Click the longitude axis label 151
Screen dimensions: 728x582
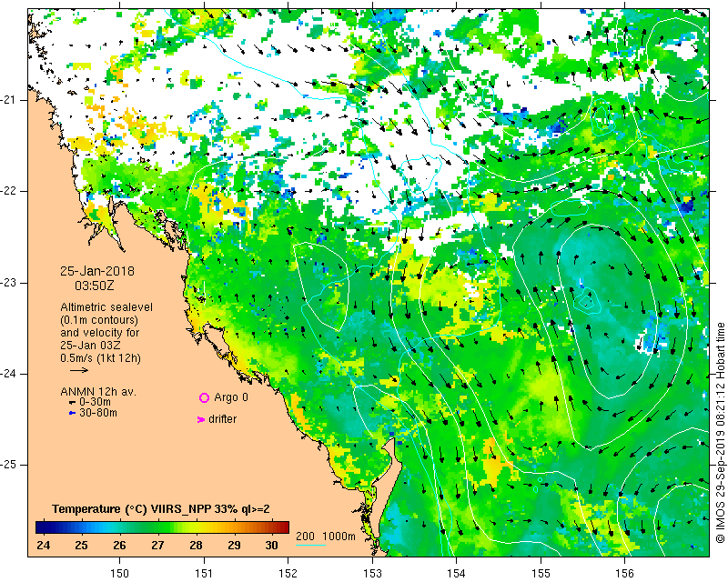(204, 574)
